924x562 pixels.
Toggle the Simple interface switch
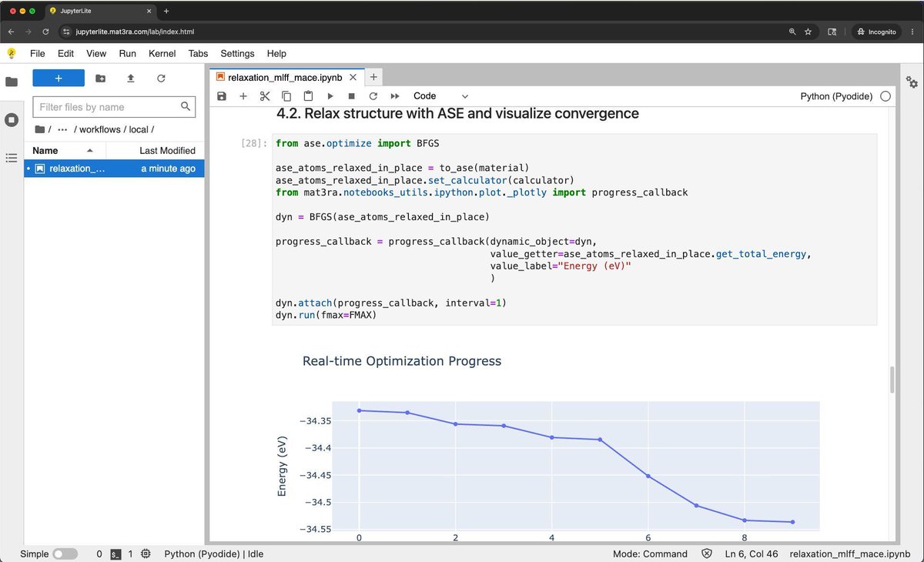[65, 554]
